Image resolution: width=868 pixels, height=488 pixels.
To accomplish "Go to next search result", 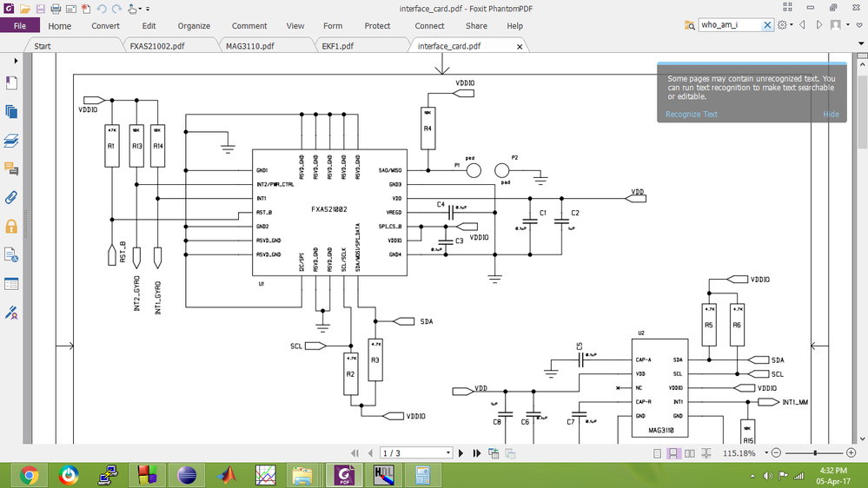I will point(819,25).
